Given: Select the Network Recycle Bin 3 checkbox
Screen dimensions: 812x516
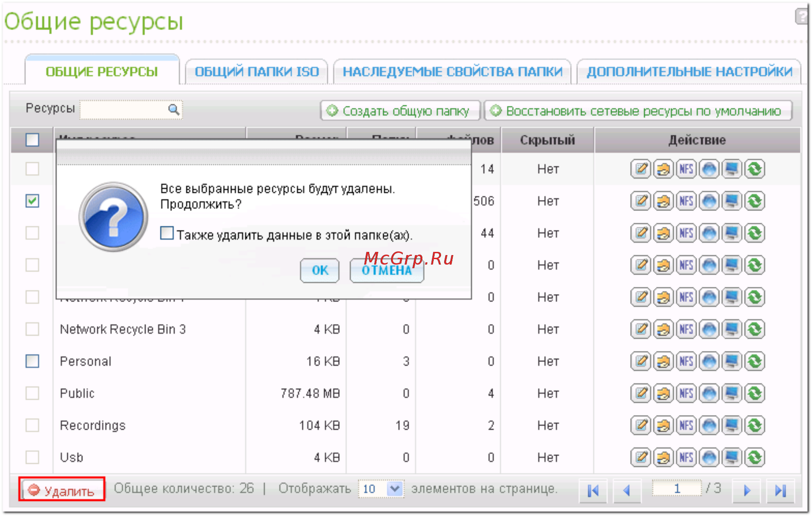Looking at the screenshot, I should (x=32, y=329).
